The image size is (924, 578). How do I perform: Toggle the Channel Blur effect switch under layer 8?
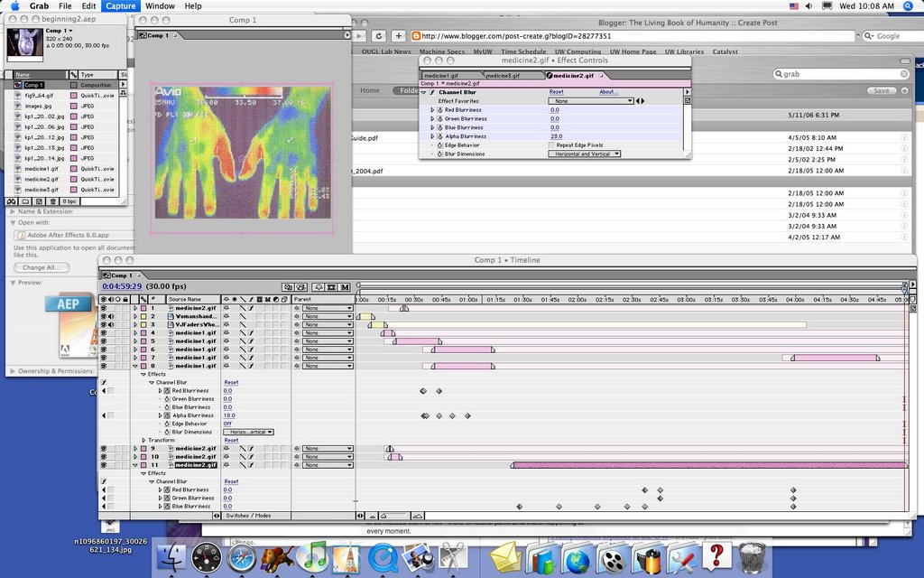(104, 383)
